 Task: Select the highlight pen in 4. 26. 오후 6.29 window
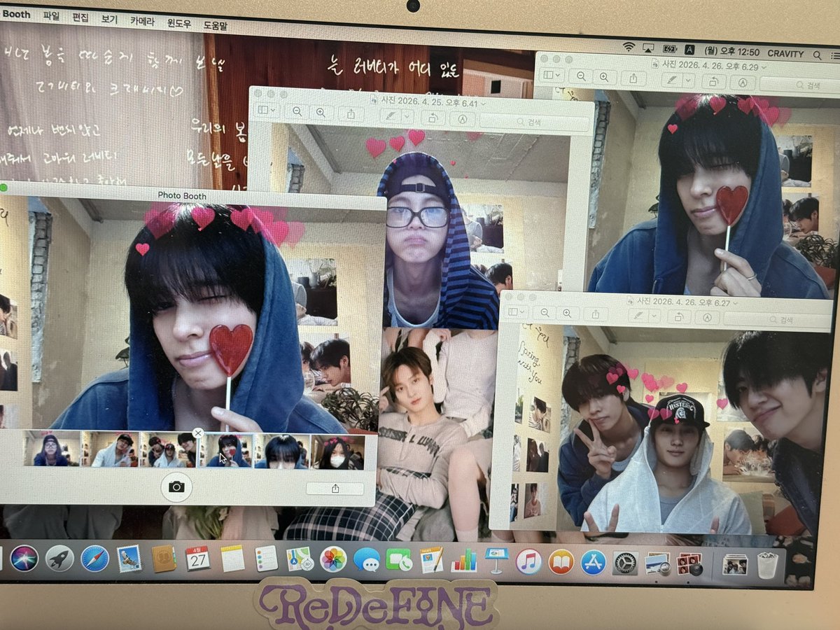click(671, 80)
